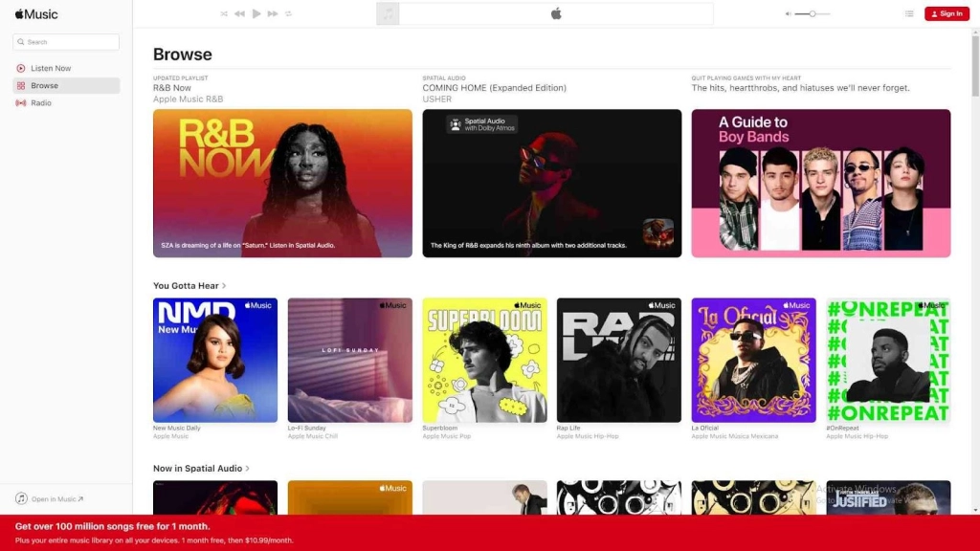The width and height of the screenshot is (980, 551).
Task: Open Apple Music R&B curator link
Action: [189, 99]
